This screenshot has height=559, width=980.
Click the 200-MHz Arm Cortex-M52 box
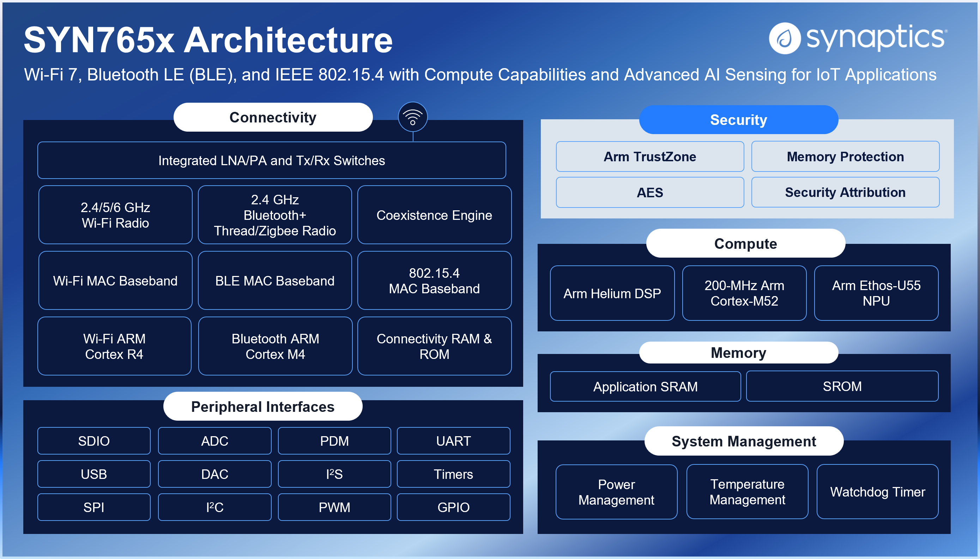(x=744, y=293)
